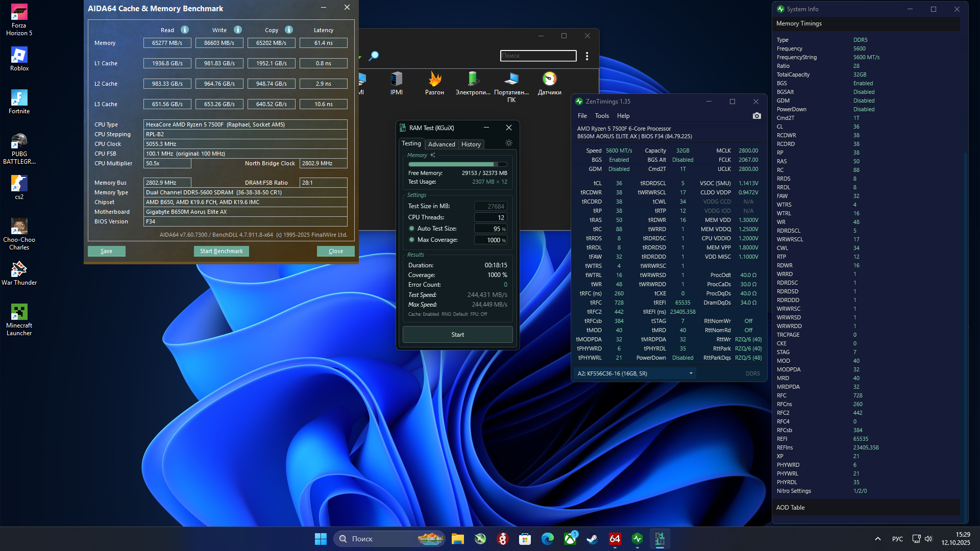Open Steam from the taskbar

point(592,539)
